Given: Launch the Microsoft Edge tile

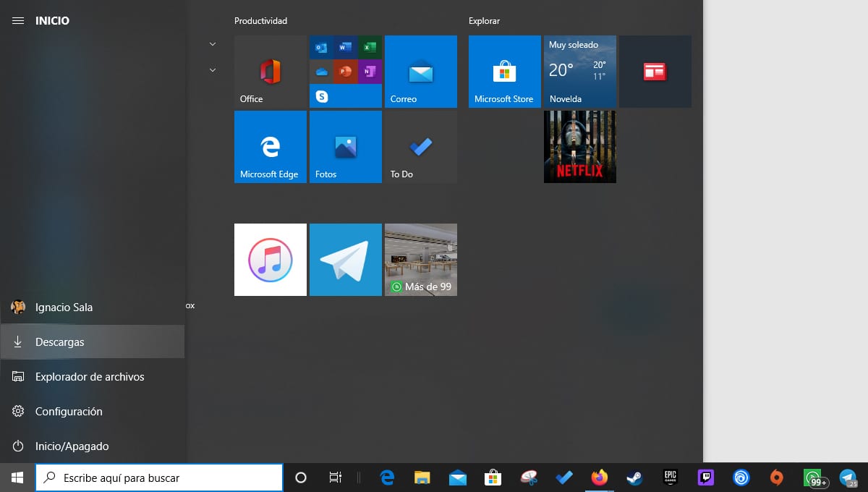Looking at the screenshot, I should (271, 147).
